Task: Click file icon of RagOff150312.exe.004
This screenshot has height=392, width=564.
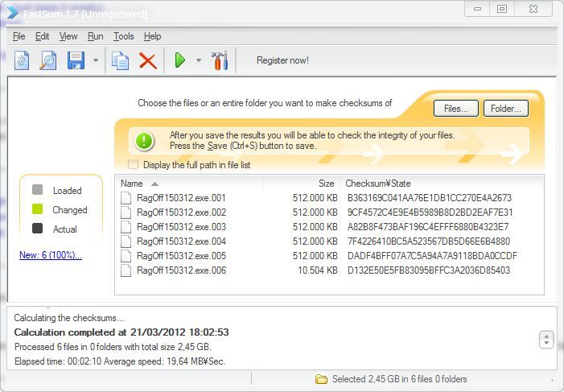Action: [x=126, y=241]
